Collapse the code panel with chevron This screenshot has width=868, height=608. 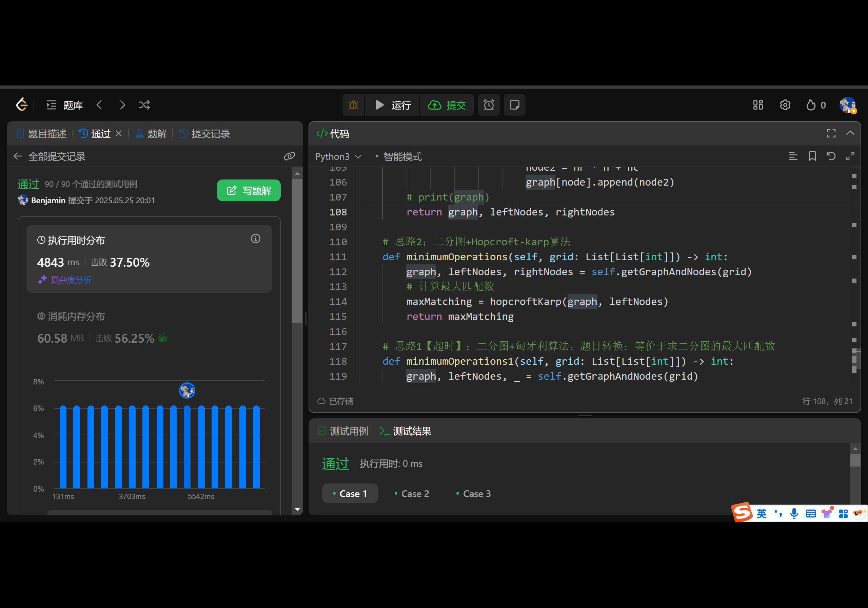point(850,133)
